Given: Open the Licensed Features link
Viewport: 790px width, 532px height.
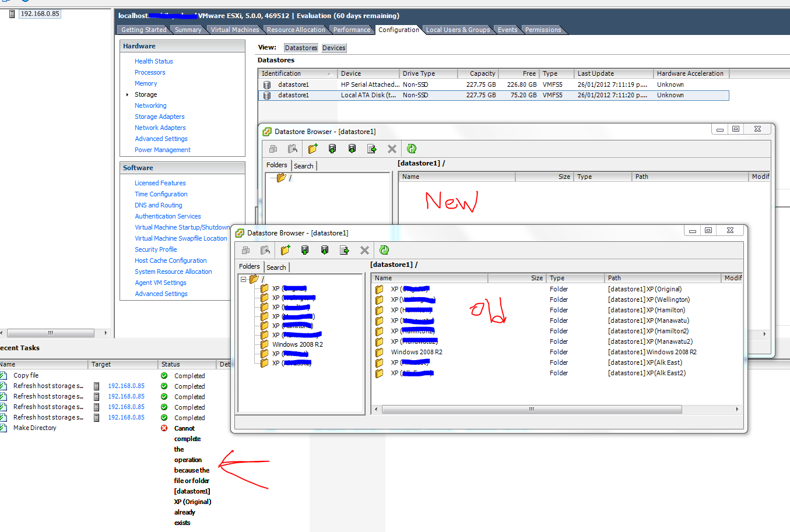Looking at the screenshot, I should (160, 183).
